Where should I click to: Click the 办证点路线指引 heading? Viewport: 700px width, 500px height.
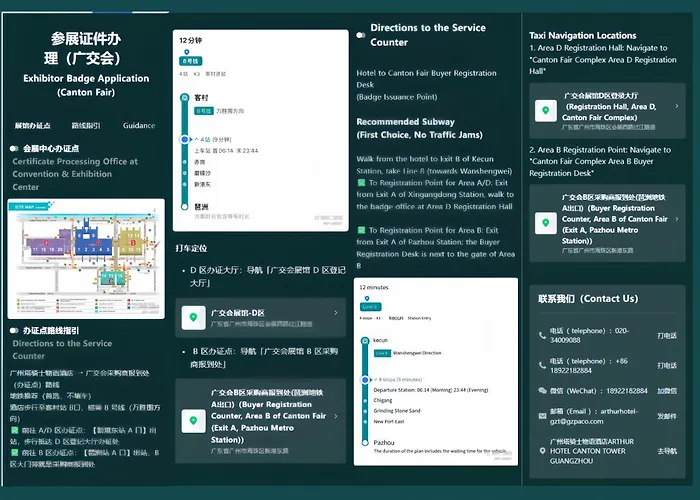click(x=51, y=331)
